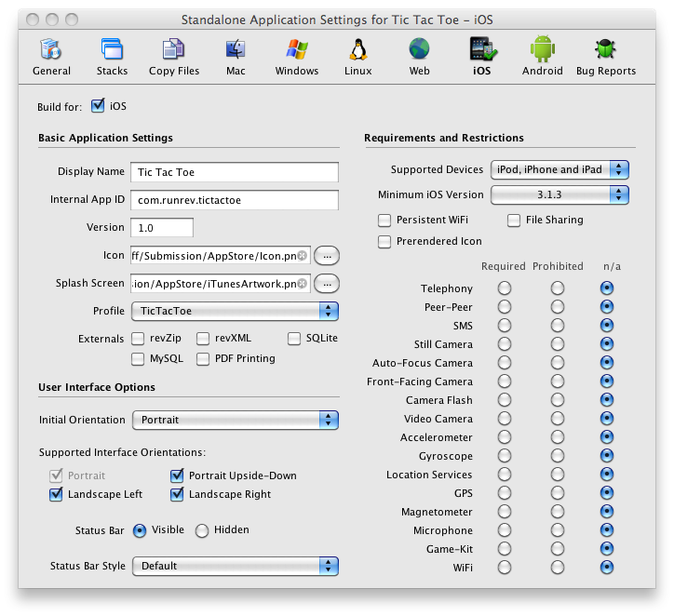674x616 pixels.
Task: Browse for the Splash Screen file
Action: point(327,284)
